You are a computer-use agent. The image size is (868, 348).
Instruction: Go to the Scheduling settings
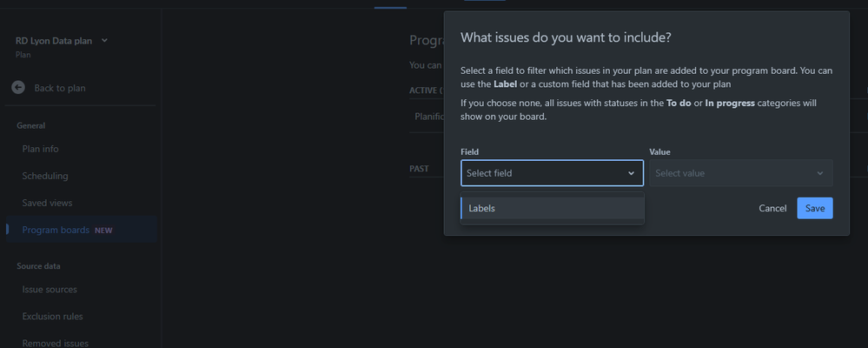pyautogui.click(x=44, y=176)
